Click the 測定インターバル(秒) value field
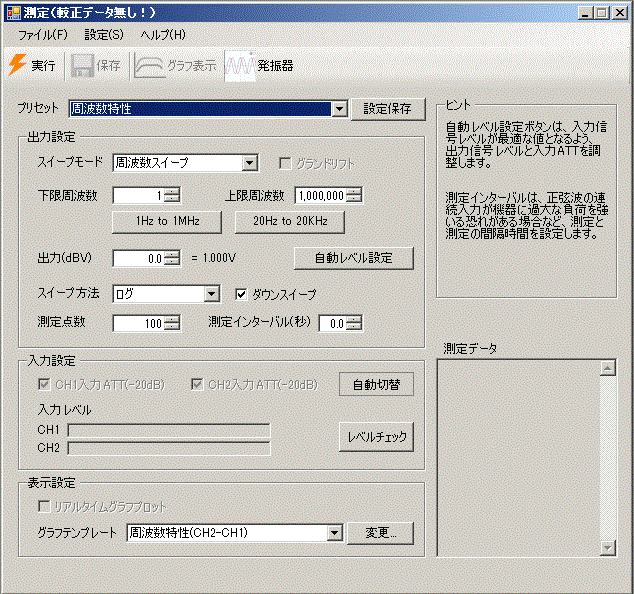 click(332, 323)
